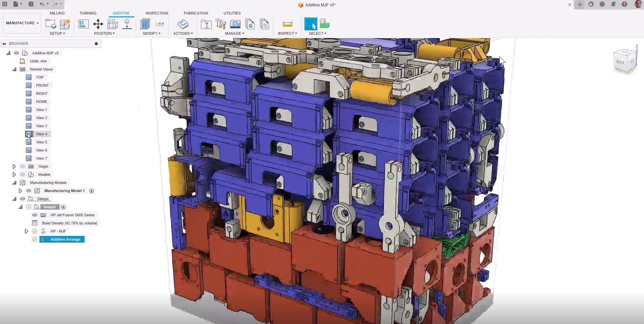Toggle visibility of the Additive MJF v5 root

16,53
